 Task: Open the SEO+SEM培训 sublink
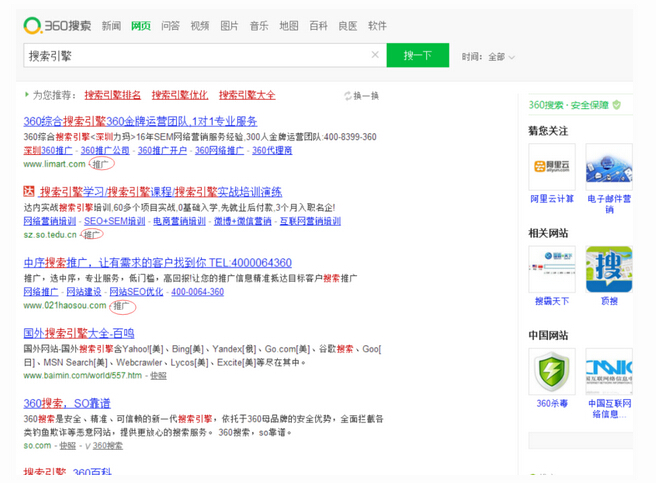pos(115,221)
